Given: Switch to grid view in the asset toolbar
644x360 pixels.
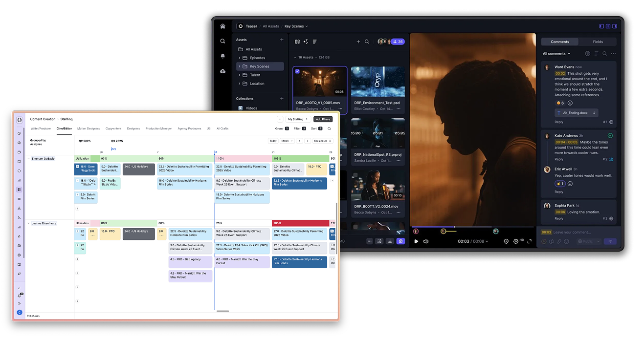Looking at the screenshot, I should (297, 42).
